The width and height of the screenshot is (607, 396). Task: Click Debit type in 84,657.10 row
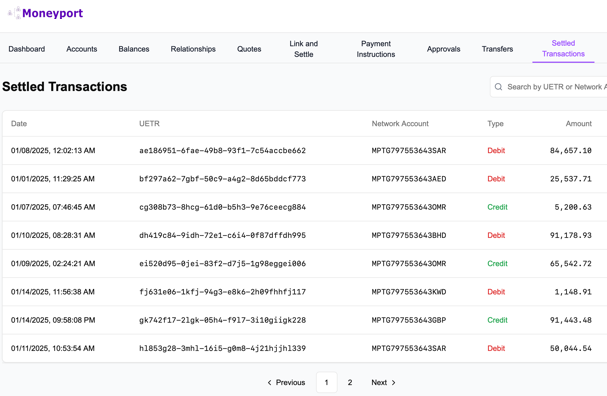point(496,151)
